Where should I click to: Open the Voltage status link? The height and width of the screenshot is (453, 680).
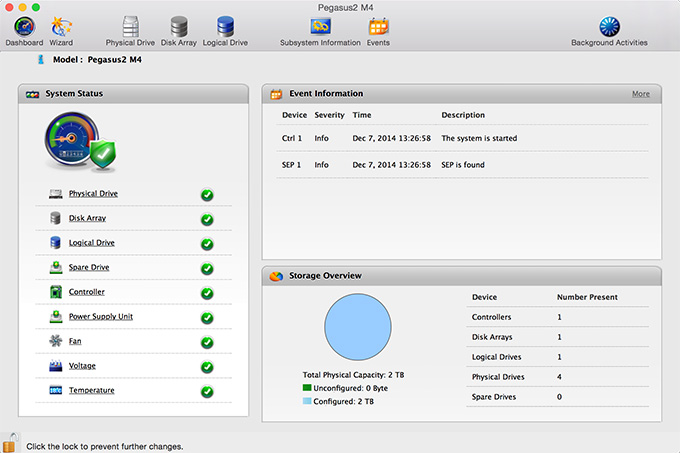click(x=82, y=366)
